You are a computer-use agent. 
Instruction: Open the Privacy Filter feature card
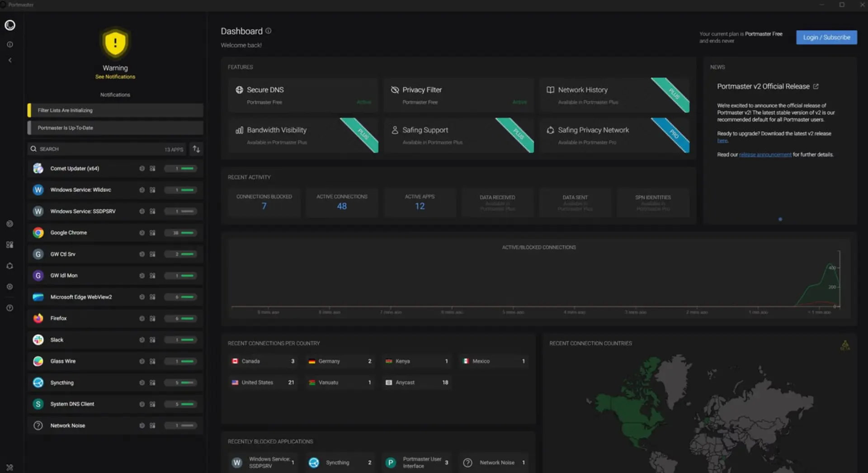(x=458, y=95)
